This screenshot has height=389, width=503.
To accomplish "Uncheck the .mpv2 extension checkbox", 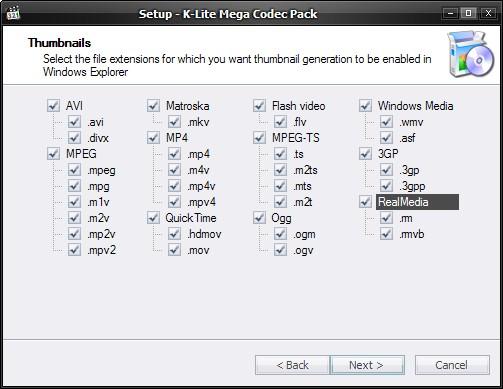I will tap(74, 250).
